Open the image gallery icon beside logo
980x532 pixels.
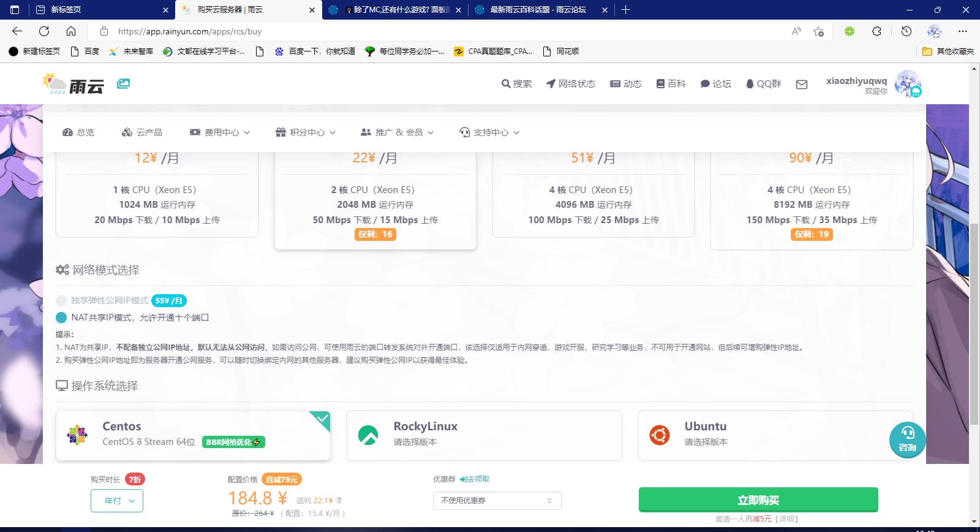(123, 83)
